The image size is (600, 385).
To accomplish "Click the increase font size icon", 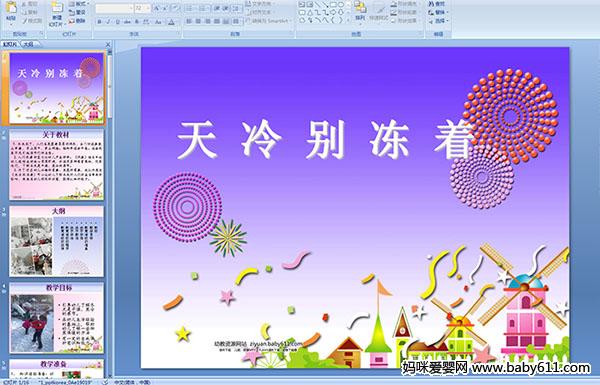I will point(157,8).
